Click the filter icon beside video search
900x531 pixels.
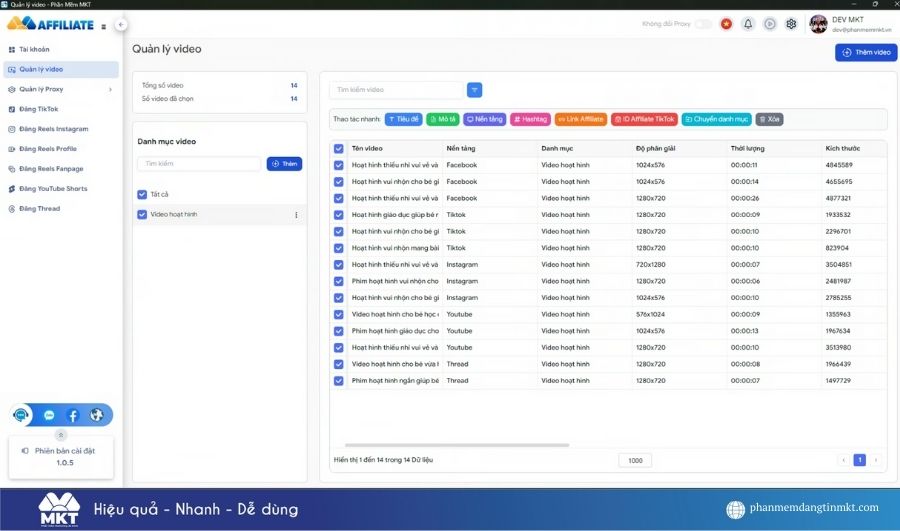(475, 90)
